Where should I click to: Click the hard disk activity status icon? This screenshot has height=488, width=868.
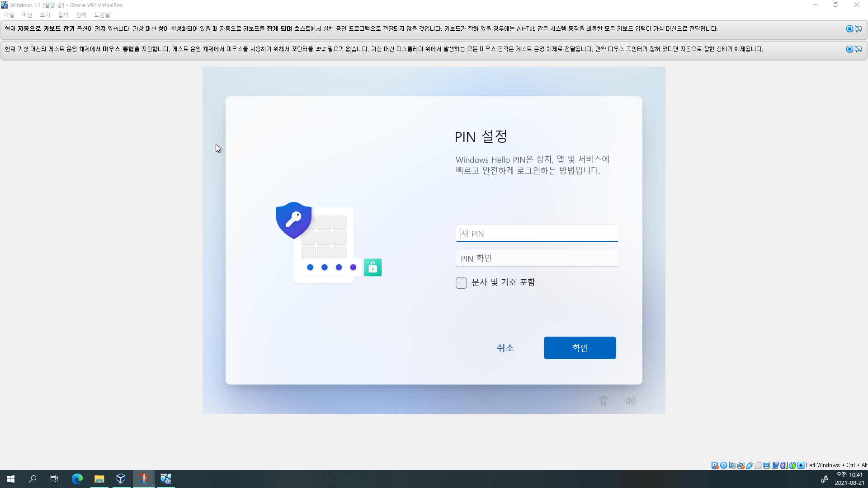715,465
